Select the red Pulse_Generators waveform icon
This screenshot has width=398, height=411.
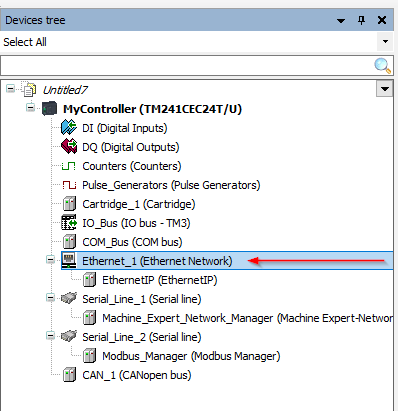(x=69, y=185)
